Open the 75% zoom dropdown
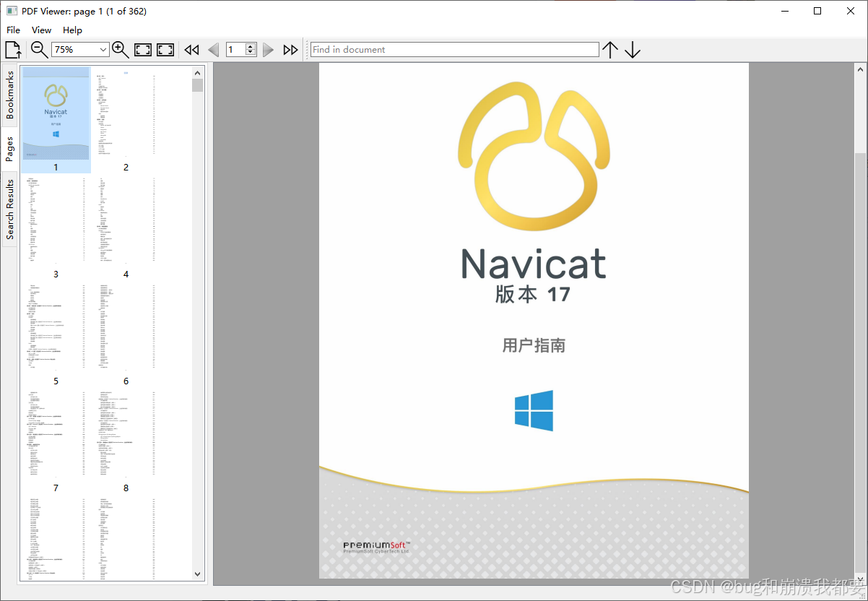The width and height of the screenshot is (868, 601). pyautogui.click(x=80, y=50)
